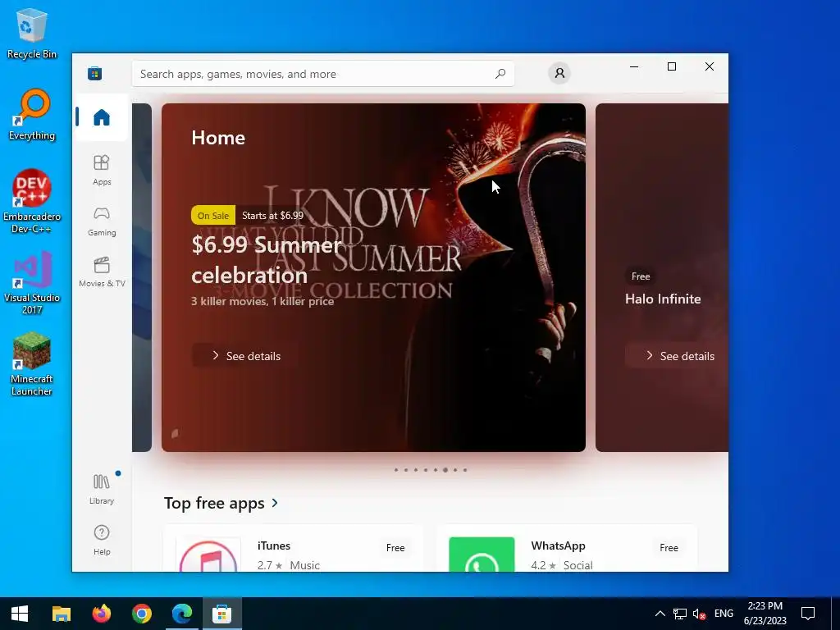Open File Explorer from the taskbar
Image resolution: width=840 pixels, height=630 pixels.
pyautogui.click(x=61, y=614)
